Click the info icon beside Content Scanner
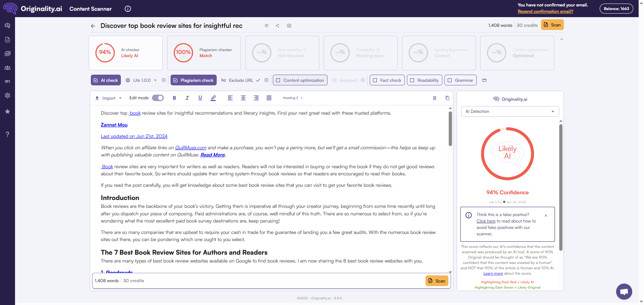This screenshot has width=644, height=305. coord(128,9)
